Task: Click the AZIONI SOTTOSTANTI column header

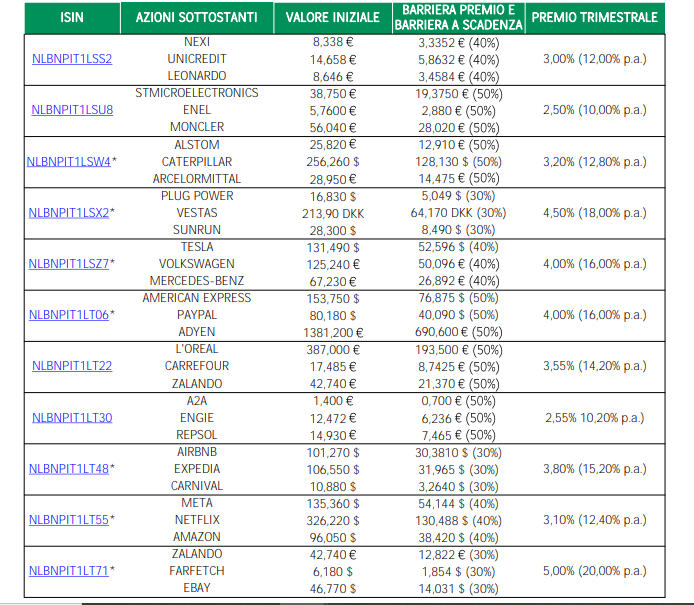Action: coord(197,18)
